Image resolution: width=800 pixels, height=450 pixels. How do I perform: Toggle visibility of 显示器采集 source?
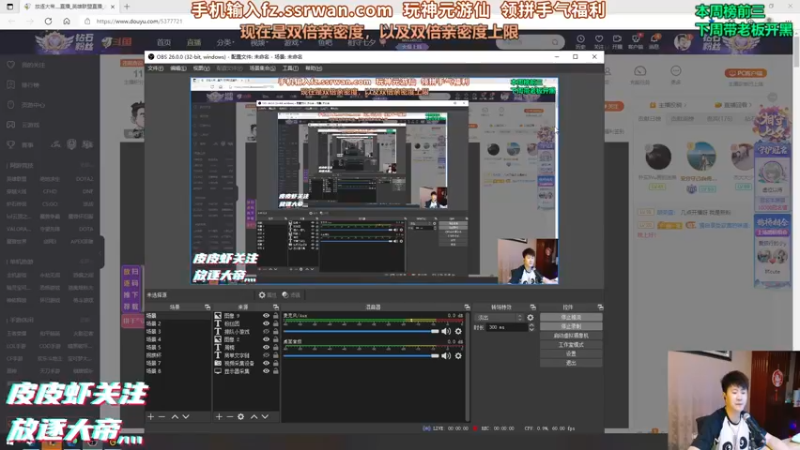tap(266, 371)
